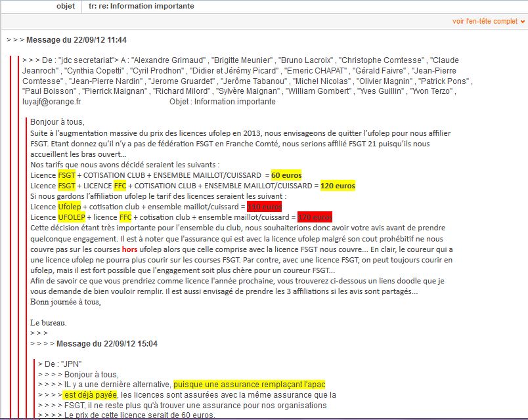
Task: Click the luyajf@orange.fr email address
Action: click(51, 102)
